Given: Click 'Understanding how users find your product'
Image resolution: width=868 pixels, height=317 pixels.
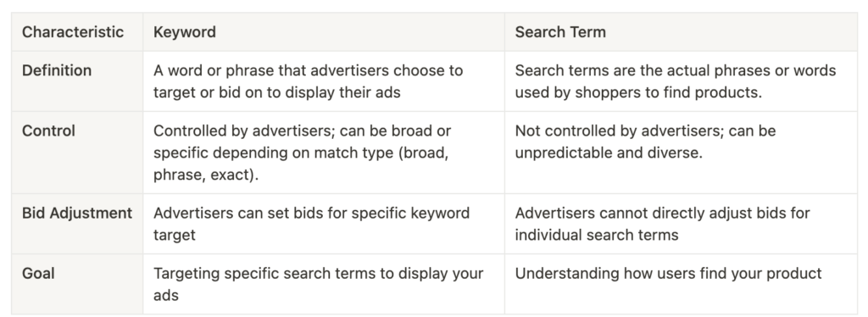Looking at the screenshot, I should (x=668, y=273).
